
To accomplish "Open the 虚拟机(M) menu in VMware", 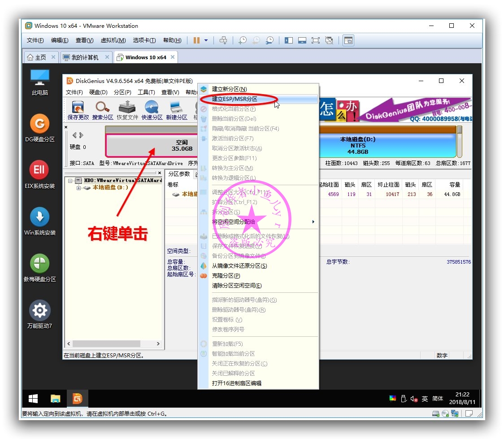I will (113, 40).
